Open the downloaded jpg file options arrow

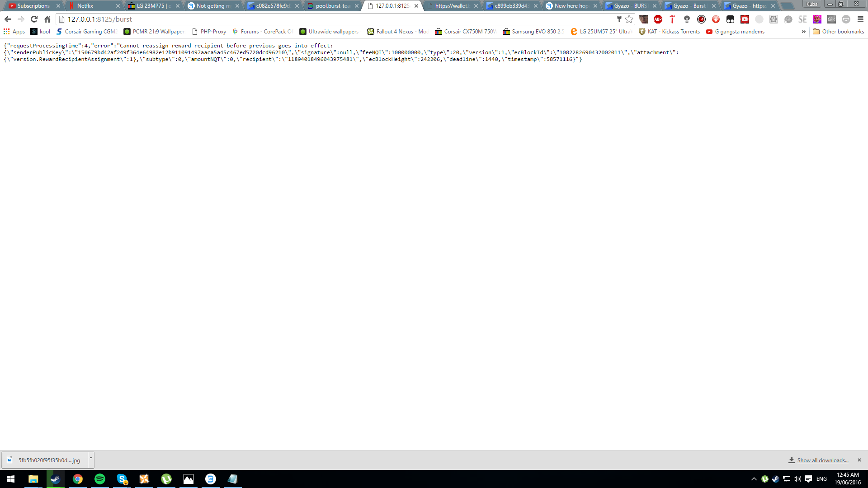(91, 458)
